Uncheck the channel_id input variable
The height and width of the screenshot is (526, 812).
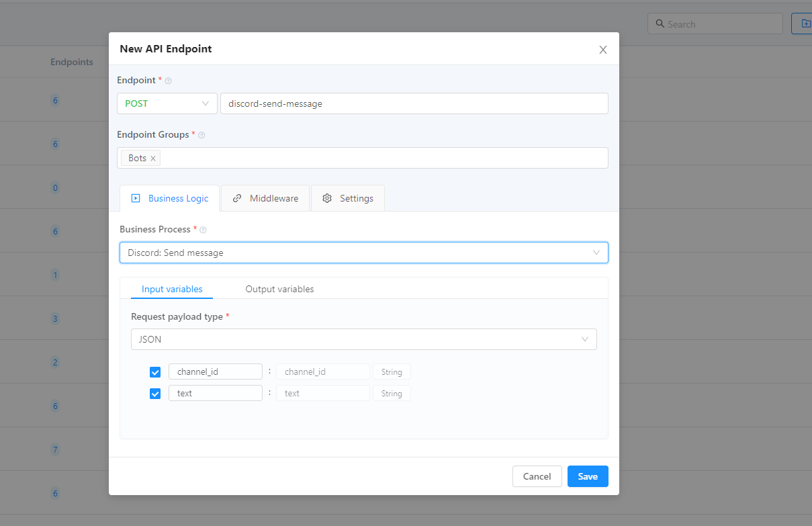[x=155, y=371]
